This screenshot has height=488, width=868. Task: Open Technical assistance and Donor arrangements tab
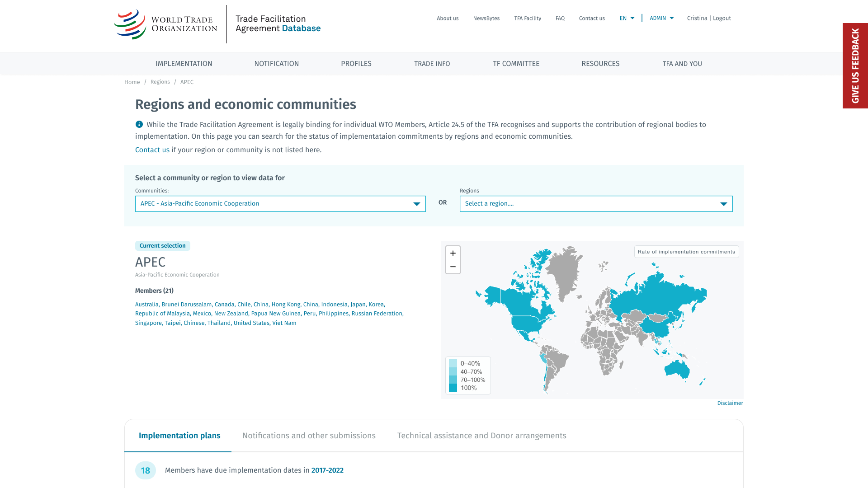[481, 435]
